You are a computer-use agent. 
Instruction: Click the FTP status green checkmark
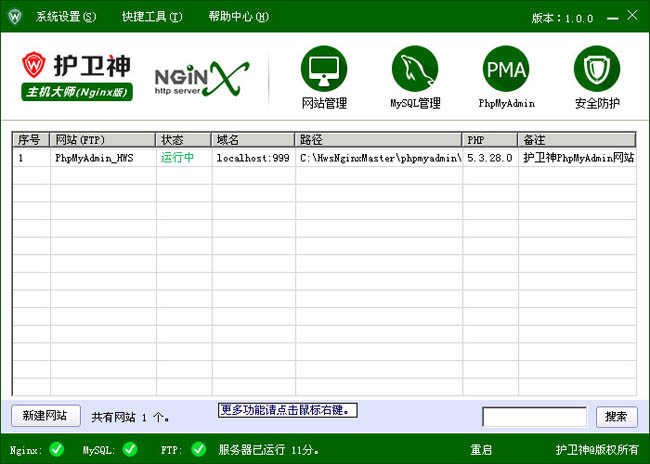point(199,449)
